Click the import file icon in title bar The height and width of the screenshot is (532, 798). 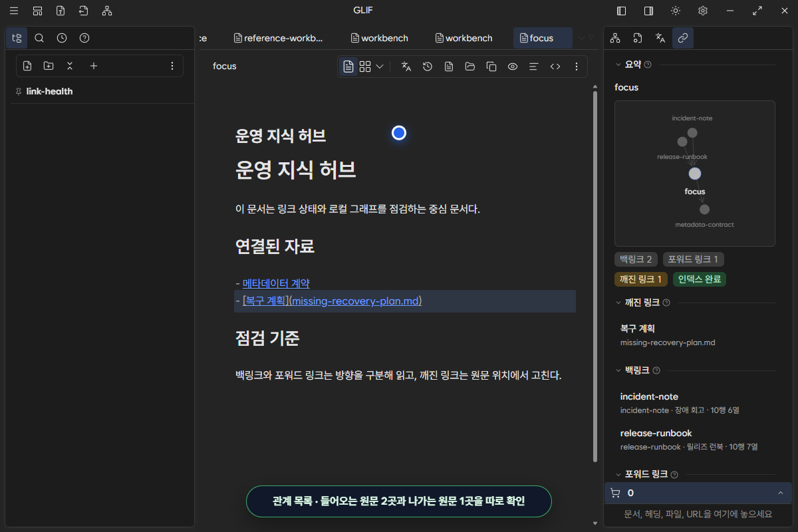point(83,11)
